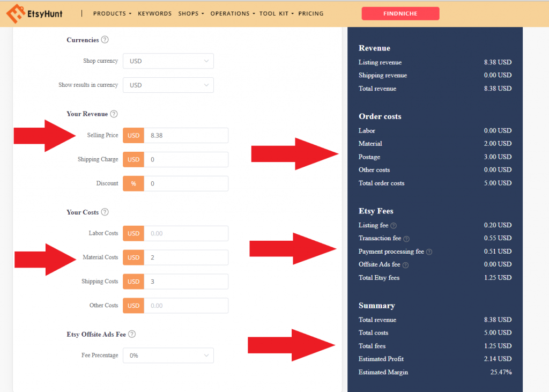Expand the Fee Percentage dropdown
The image size is (549, 392).
[x=168, y=356]
